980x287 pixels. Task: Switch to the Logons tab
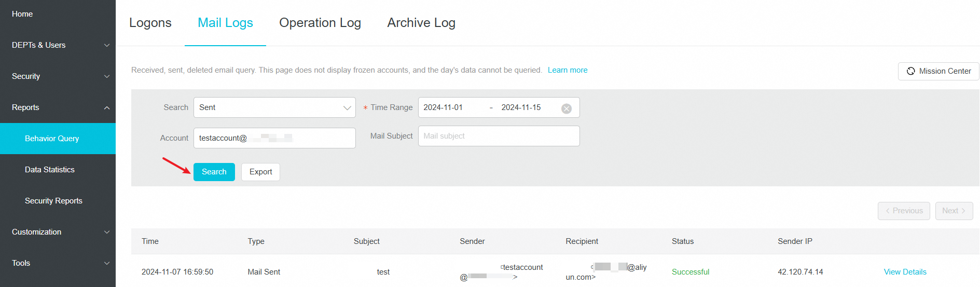point(150,23)
